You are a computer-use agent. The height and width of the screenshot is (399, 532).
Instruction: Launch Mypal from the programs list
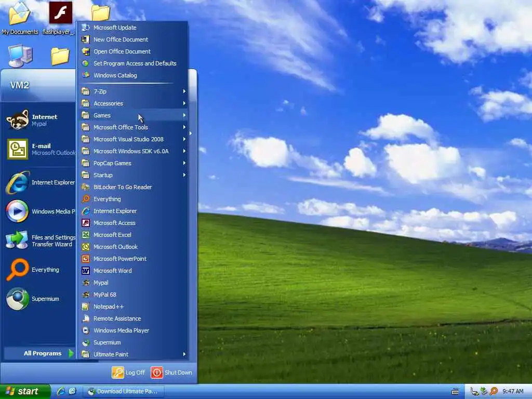(134, 282)
